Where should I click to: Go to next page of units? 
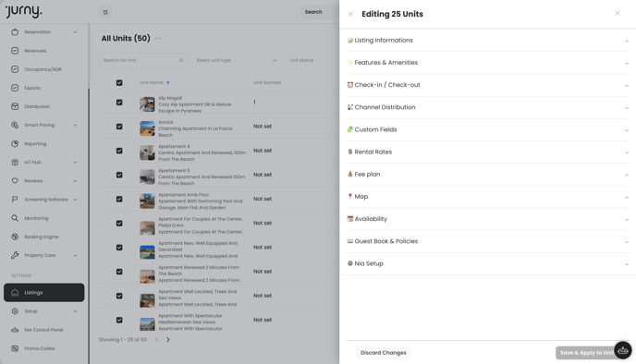click(168, 340)
